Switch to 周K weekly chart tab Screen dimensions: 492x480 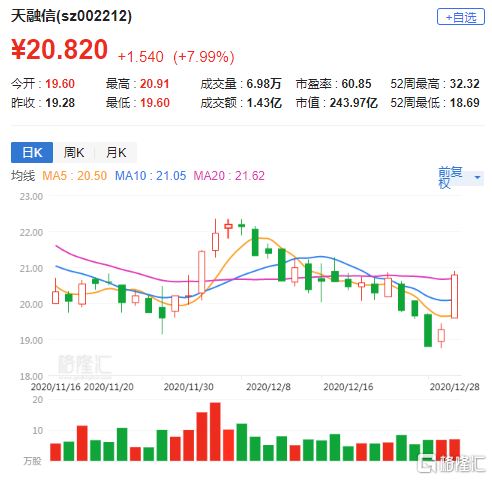click(74, 152)
